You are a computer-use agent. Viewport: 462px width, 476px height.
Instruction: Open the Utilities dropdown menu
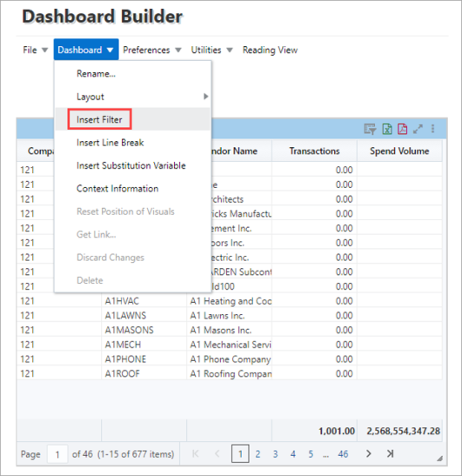[211, 50]
